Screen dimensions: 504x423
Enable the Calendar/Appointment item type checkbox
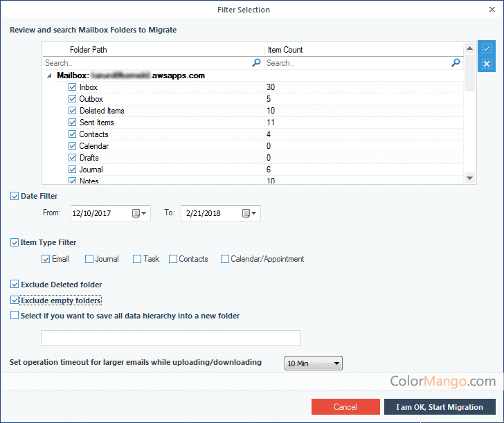(x=225, y=259)
